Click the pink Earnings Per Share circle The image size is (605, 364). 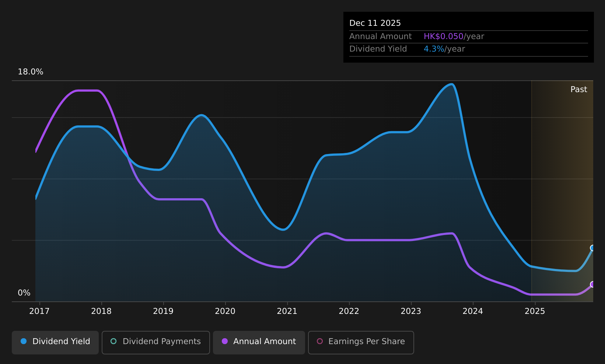pos(320,341)
